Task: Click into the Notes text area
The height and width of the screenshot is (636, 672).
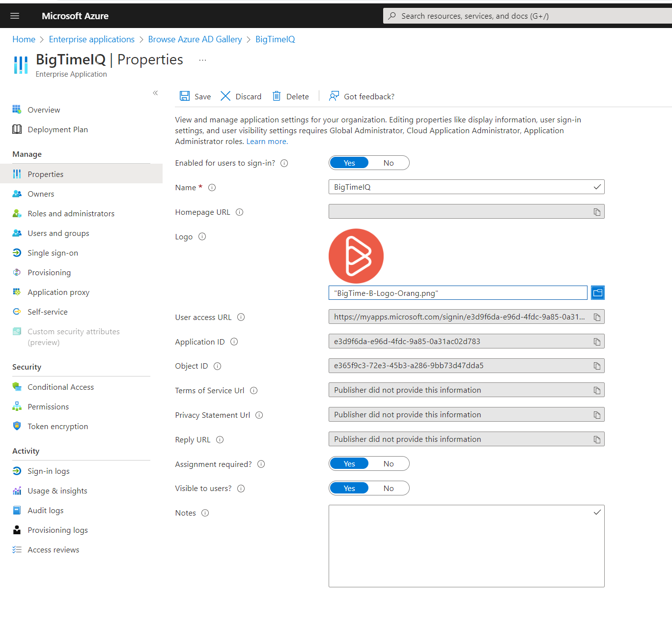Action: point(466,546)
